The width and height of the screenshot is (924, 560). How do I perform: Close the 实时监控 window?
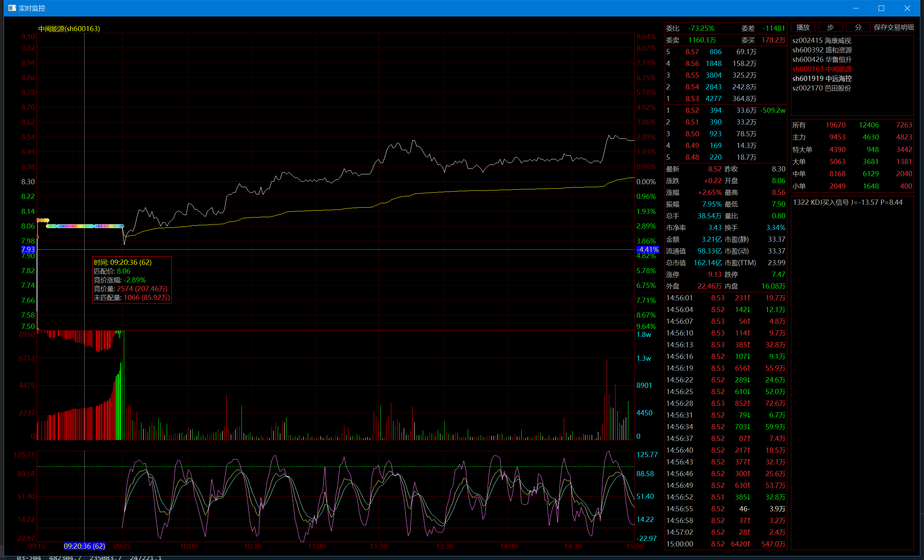pyautogui.click(x=907, y=8)
